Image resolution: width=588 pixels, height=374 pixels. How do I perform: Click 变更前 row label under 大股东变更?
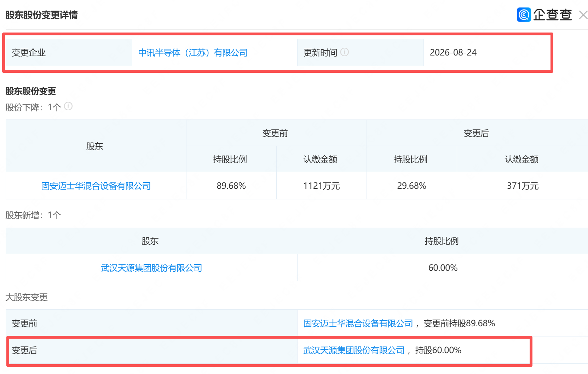(24, 323)
